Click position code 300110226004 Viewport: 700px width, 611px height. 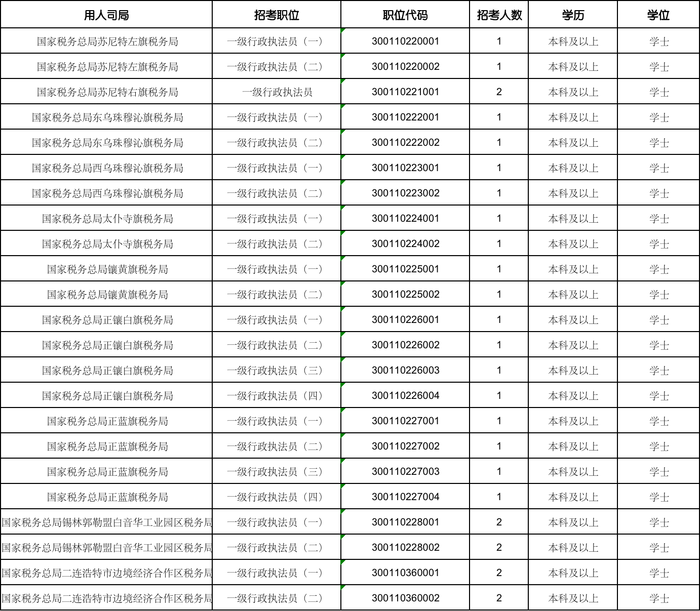tap(405, 395)
